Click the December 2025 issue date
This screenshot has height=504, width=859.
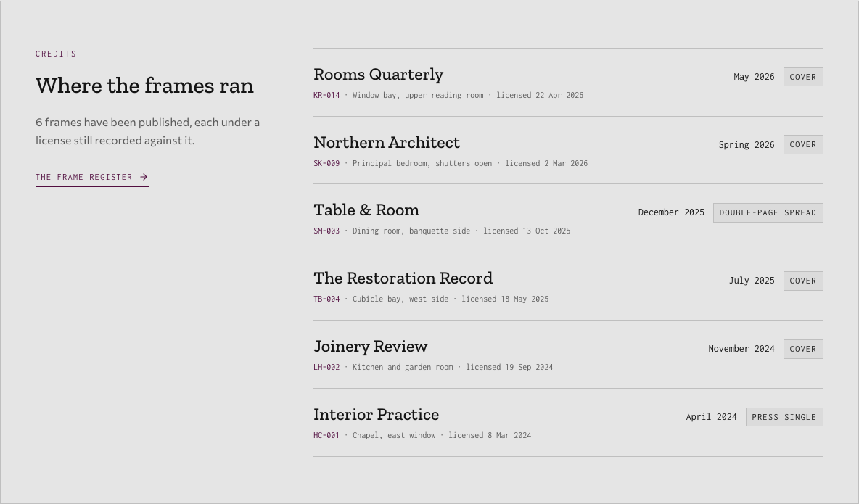(671, 212)
